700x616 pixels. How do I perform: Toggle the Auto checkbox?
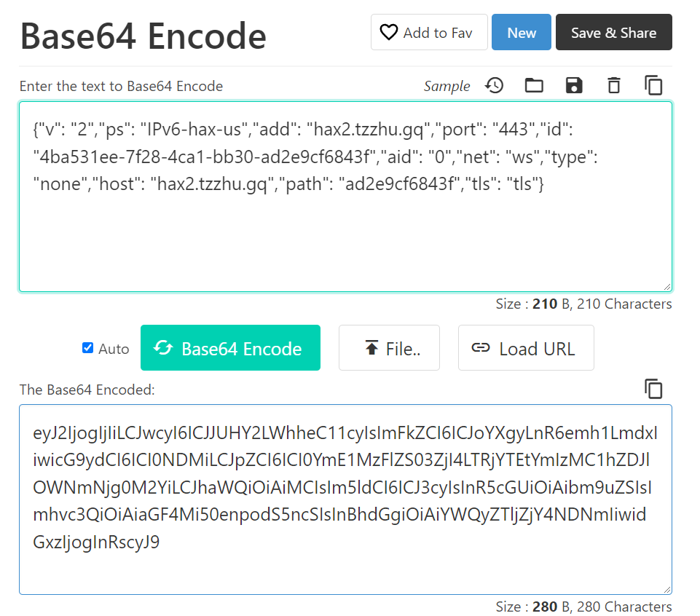(88, 348)
